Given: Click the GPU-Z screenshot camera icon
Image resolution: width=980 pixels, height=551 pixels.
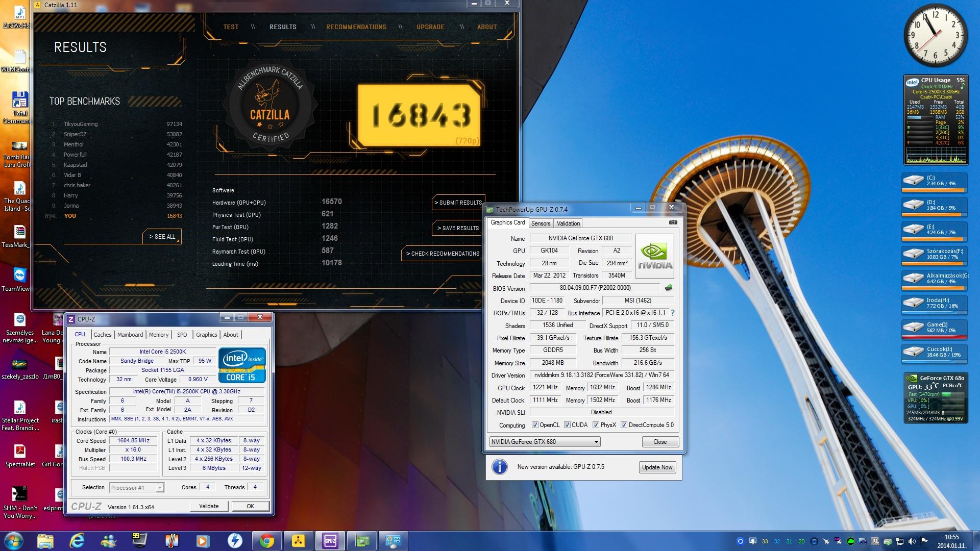Looking at the screenshot, I should pos(673,222).
